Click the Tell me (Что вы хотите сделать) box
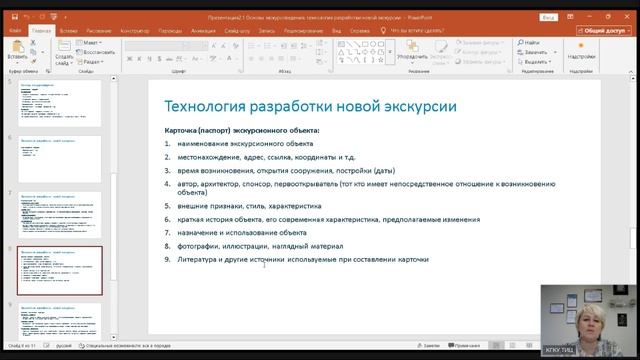 (x=417, y=31)
